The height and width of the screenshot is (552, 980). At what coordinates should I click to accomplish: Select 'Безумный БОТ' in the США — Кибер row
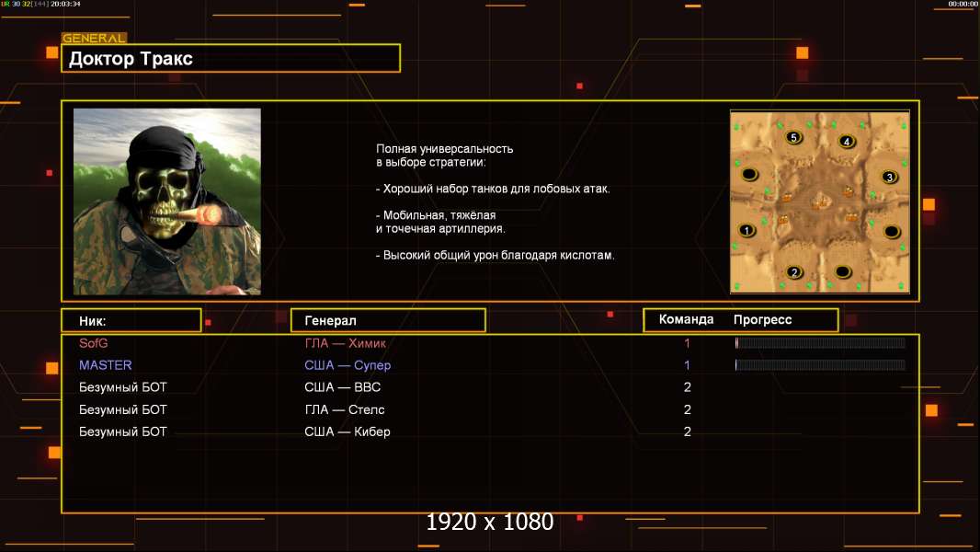(122, 431)
